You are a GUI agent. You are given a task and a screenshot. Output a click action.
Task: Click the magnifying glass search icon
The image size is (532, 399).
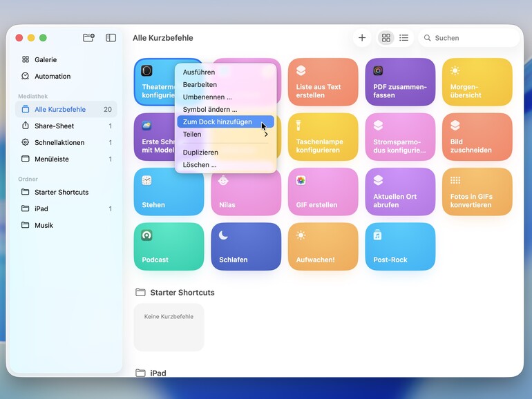coord(428,38)
